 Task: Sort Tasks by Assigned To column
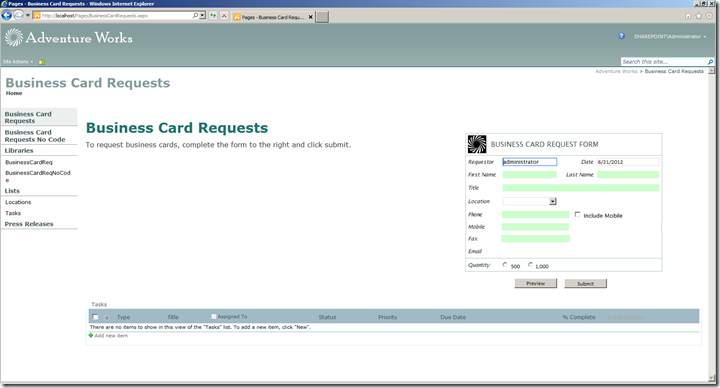click(232, 317)
